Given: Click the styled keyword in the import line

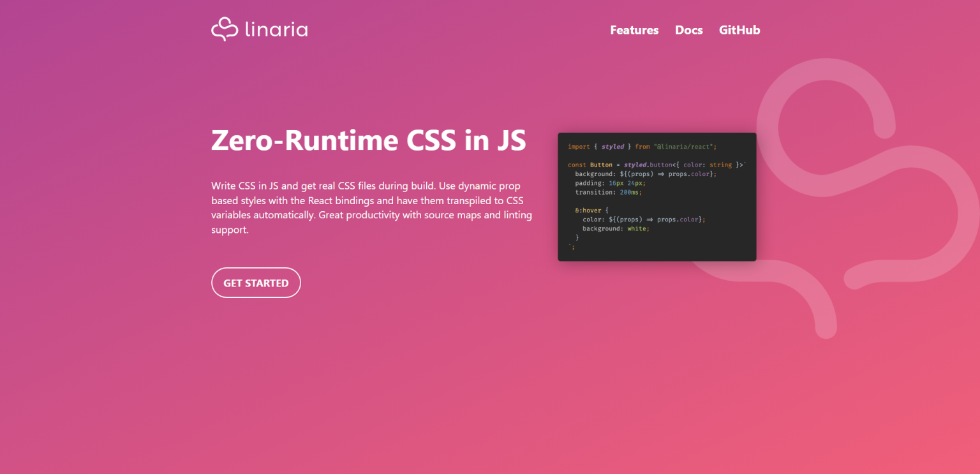Looking at the screenshot, I should pyautogui.click(x=613, y=146).
